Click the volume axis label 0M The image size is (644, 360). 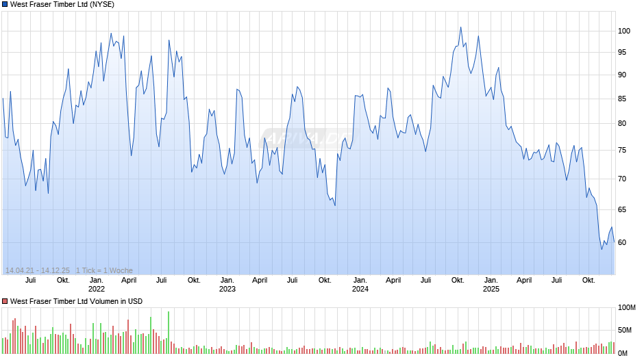pos(623,353)
